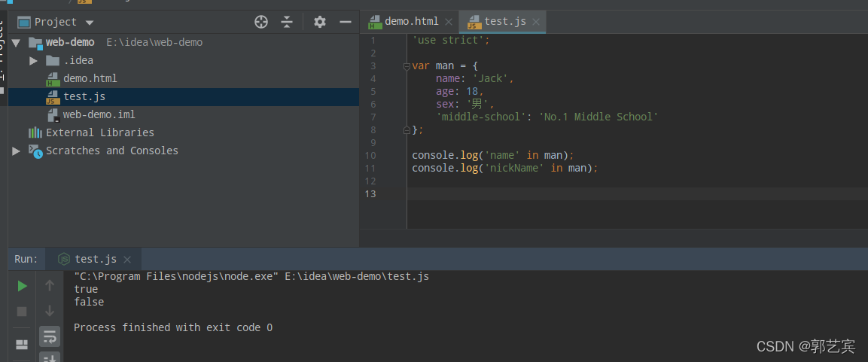Close the test.js editor tab

point(537,22)
